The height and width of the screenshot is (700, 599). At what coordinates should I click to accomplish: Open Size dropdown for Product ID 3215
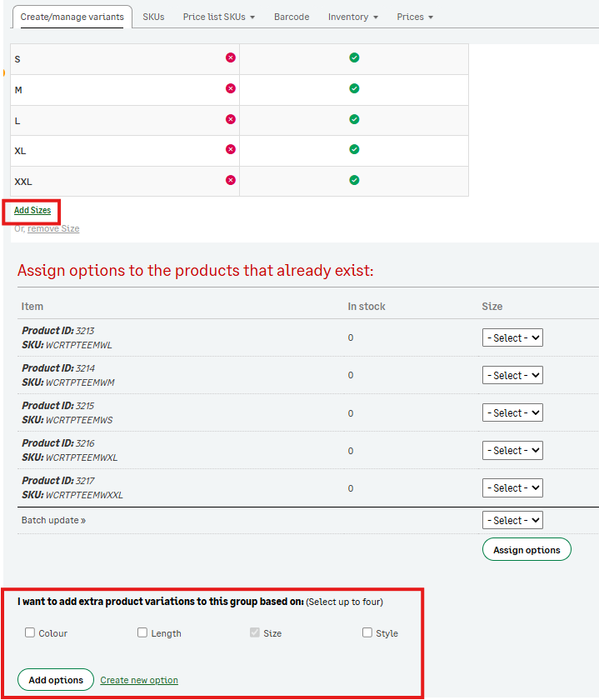click(x=512, y=413)
